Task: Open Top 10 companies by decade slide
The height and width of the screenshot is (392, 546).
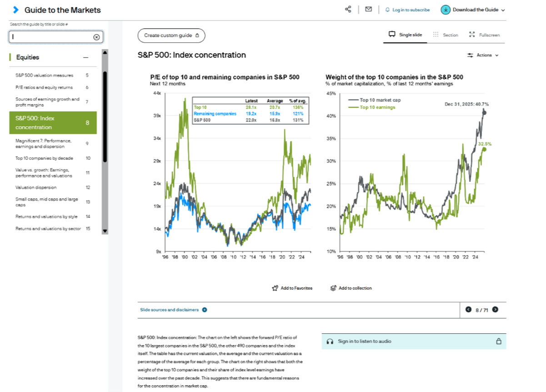Action: point(45,158)
